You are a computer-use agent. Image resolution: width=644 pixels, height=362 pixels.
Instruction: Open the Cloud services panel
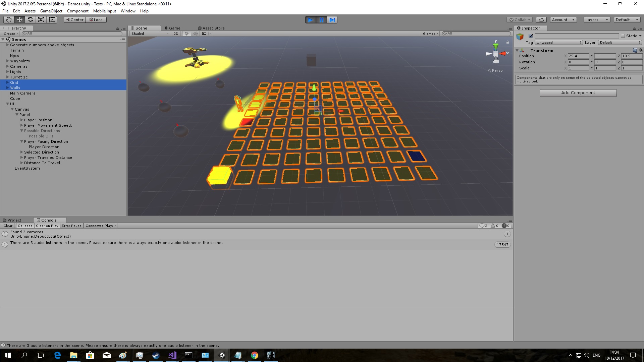tap(541, 20)
